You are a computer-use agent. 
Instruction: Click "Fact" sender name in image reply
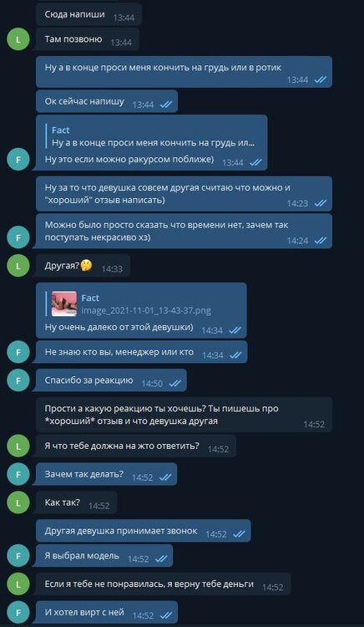[x=90, y=298]
